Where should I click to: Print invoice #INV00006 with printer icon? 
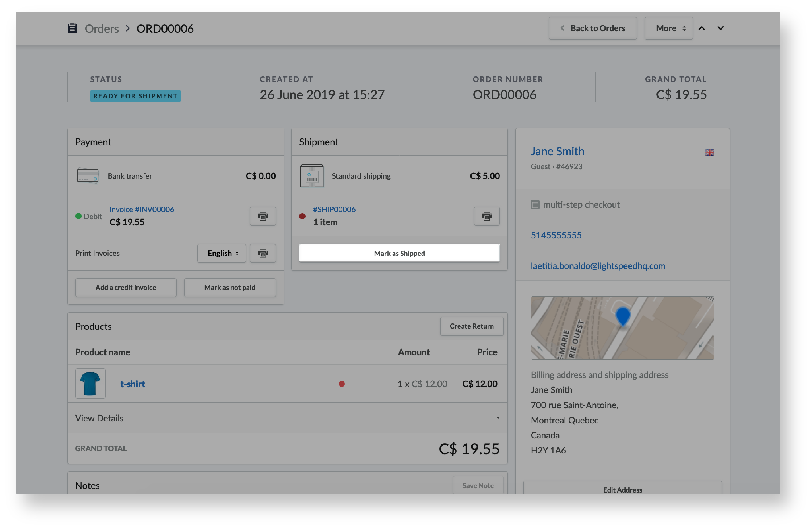click(263, 216)
